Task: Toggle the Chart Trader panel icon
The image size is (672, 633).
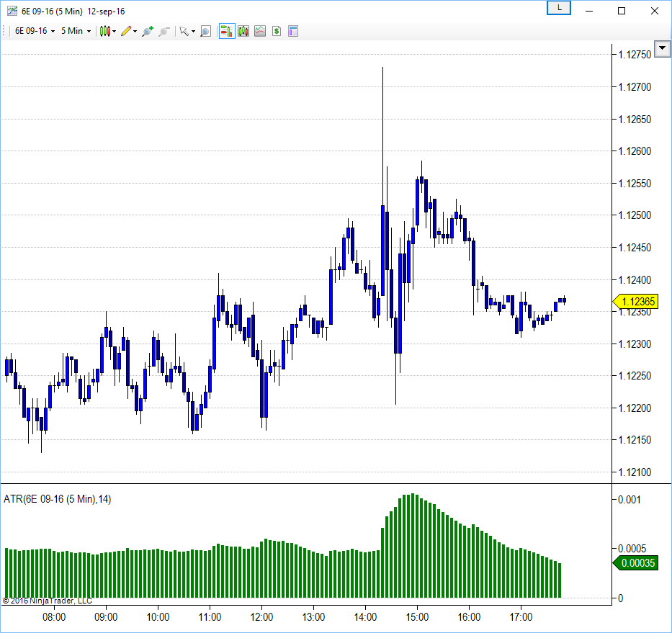Action: point(226,31)
